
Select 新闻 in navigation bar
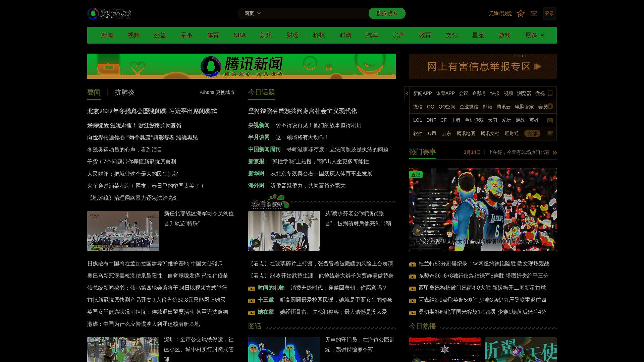107,35
